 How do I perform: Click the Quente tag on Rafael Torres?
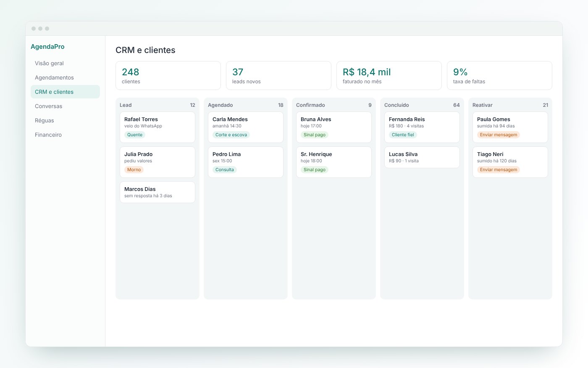click(135, 135)
